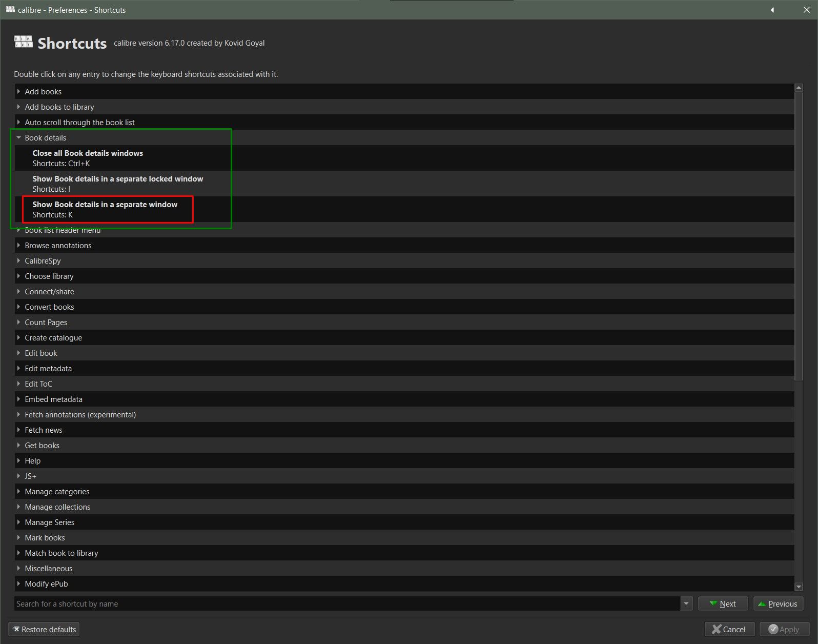Select Close all Book details windows entry

coord(404,158)
